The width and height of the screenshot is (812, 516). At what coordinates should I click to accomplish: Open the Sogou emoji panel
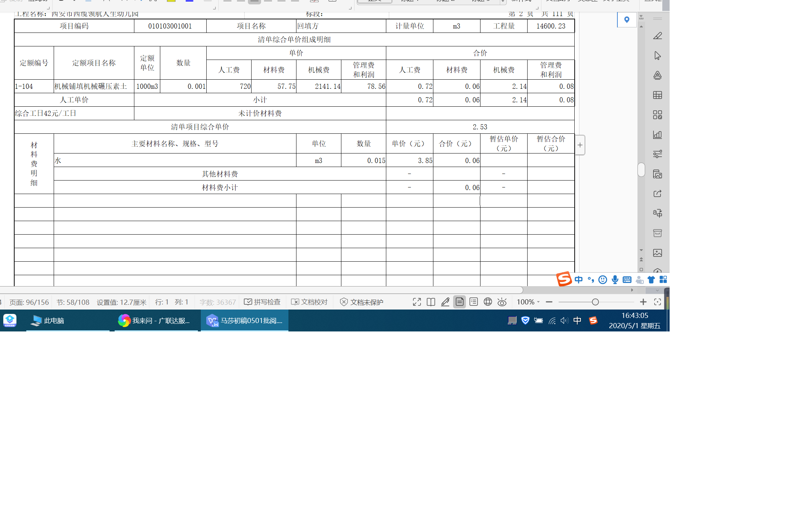[603, 280]
